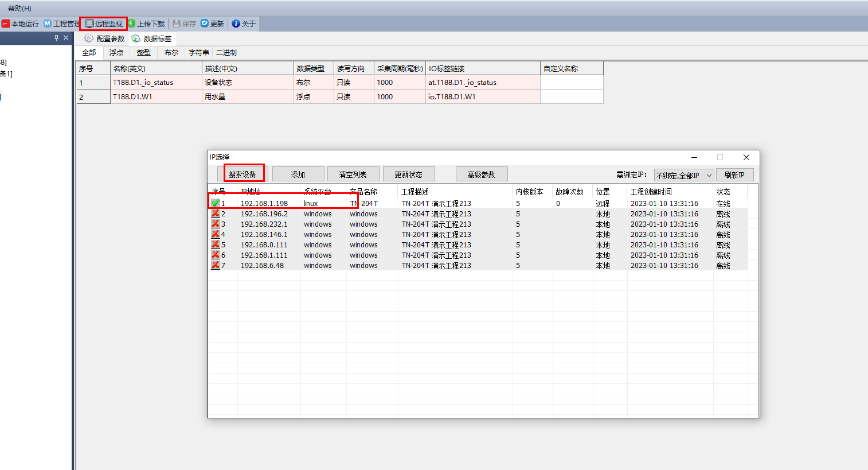Select IP address 192.168.0.111
Image resolution: width=868 pixels, height=470 pixels.
pyautogui.click(x=264, y=244)
